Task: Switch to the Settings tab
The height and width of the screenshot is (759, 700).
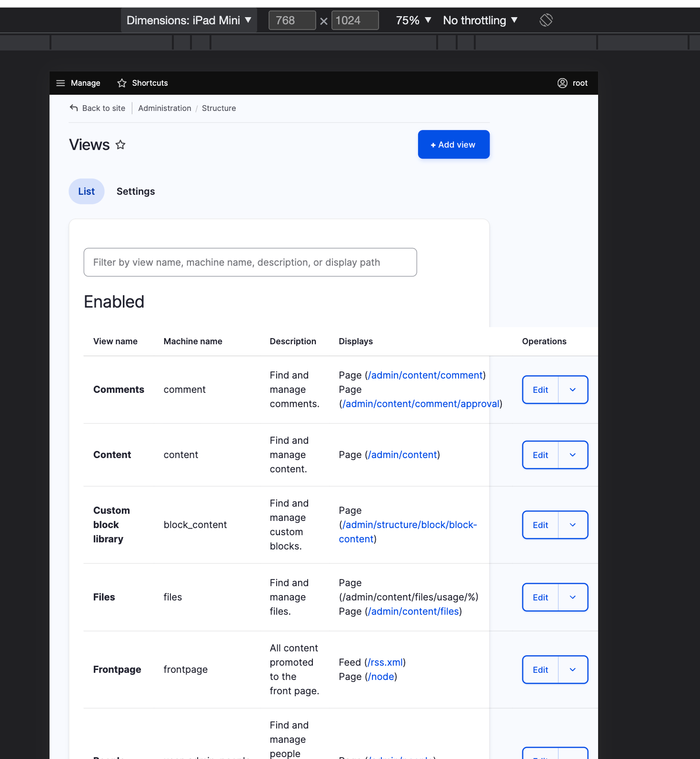Action: point(136,191)
